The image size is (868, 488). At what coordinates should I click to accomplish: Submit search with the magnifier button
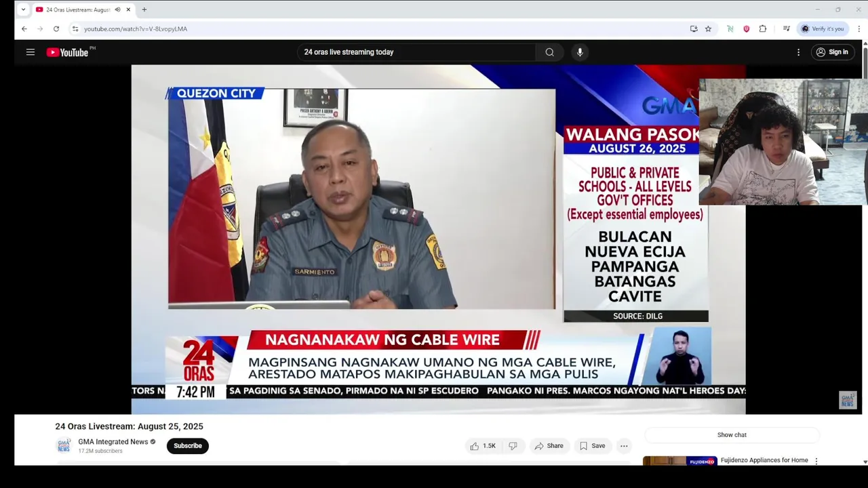(549, 52)
